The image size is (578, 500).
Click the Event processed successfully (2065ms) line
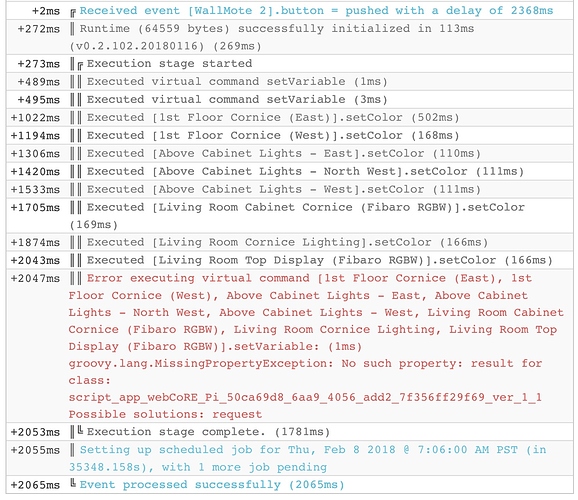tap(212, 485)
